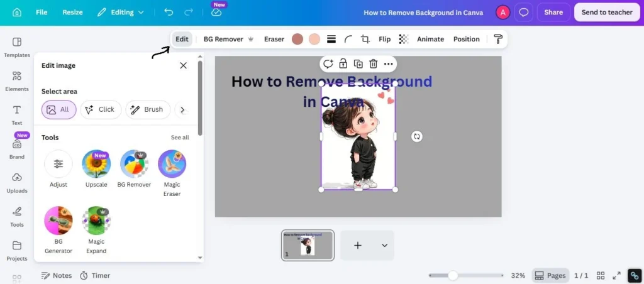Click the copy style paint roller icon
The height and width of the screenshot is (284, 644).
[498, 39]
